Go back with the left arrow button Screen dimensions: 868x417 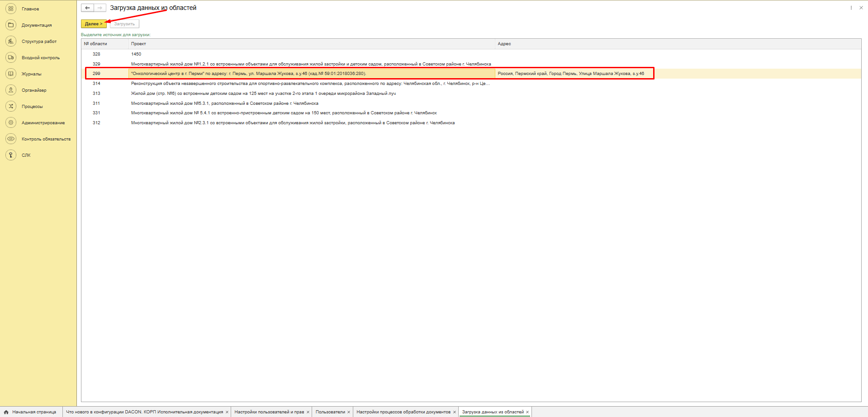[x=87, y=8]
